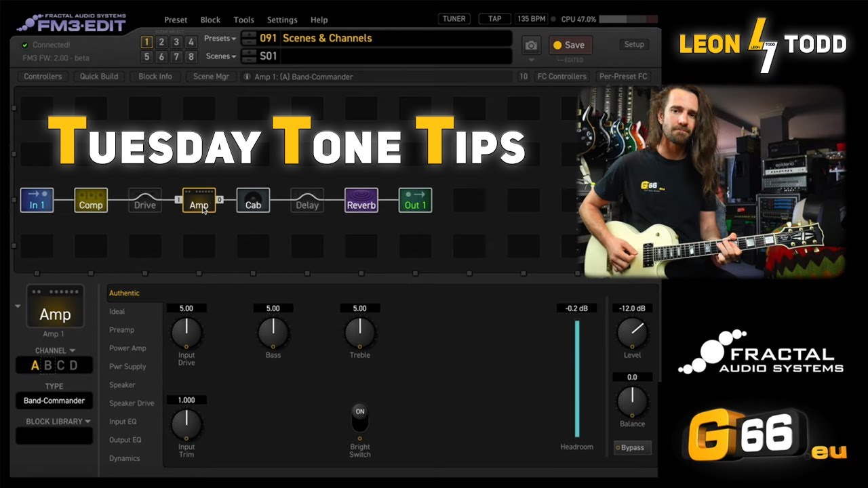Screen dimensions: 868x488
Task: Select scene 2
Action: click(161, 42)
